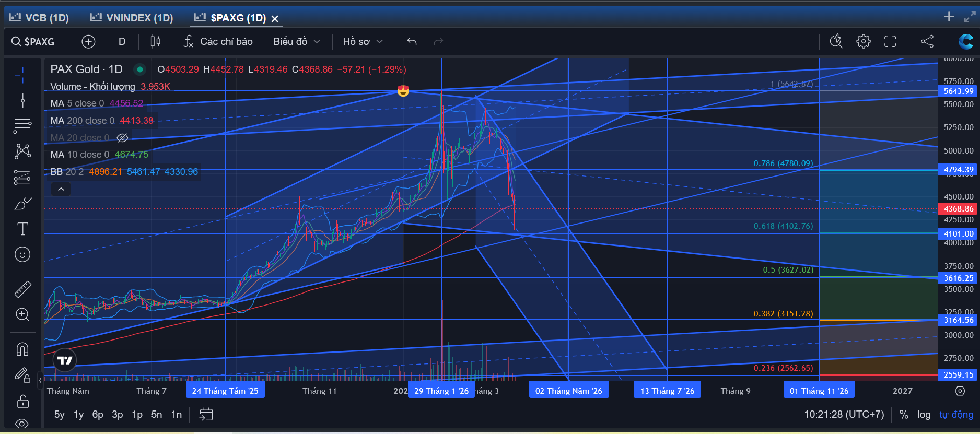
Task: Select the brush drawing tool
Action: coord(22,203)
